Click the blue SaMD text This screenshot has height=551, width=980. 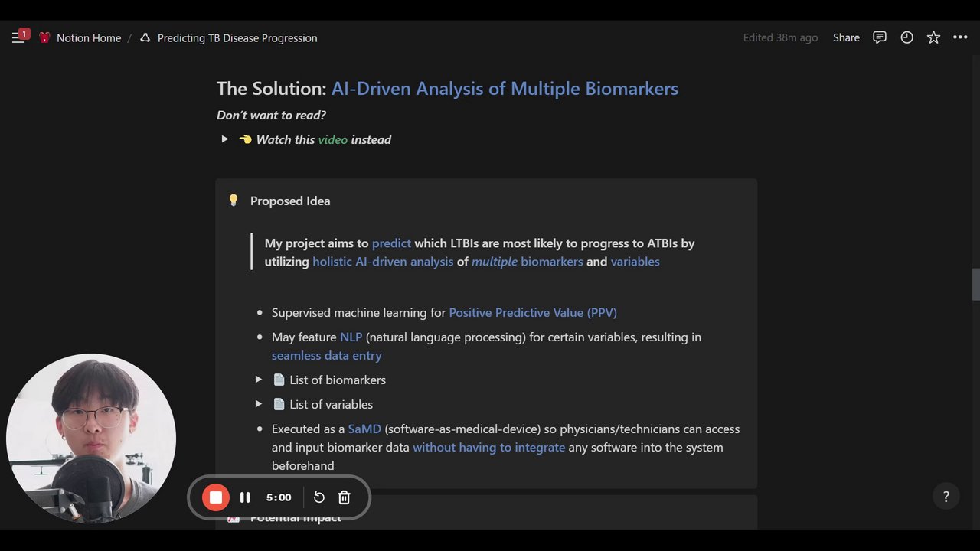(x=364, y=429)
